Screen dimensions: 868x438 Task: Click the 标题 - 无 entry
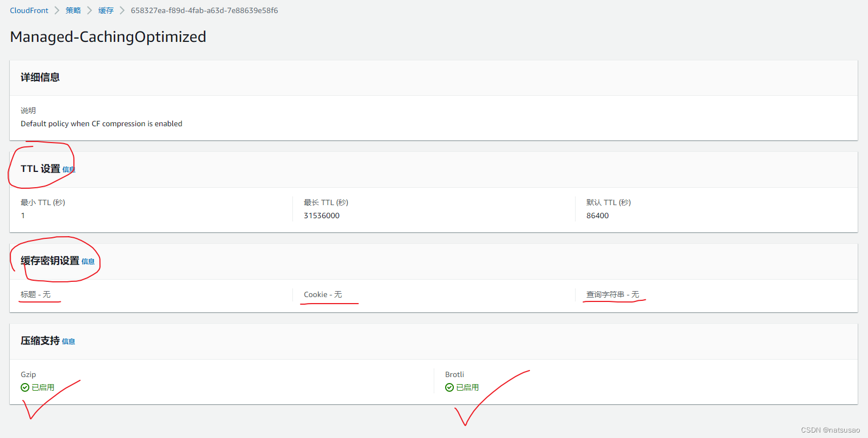(36, 294)
